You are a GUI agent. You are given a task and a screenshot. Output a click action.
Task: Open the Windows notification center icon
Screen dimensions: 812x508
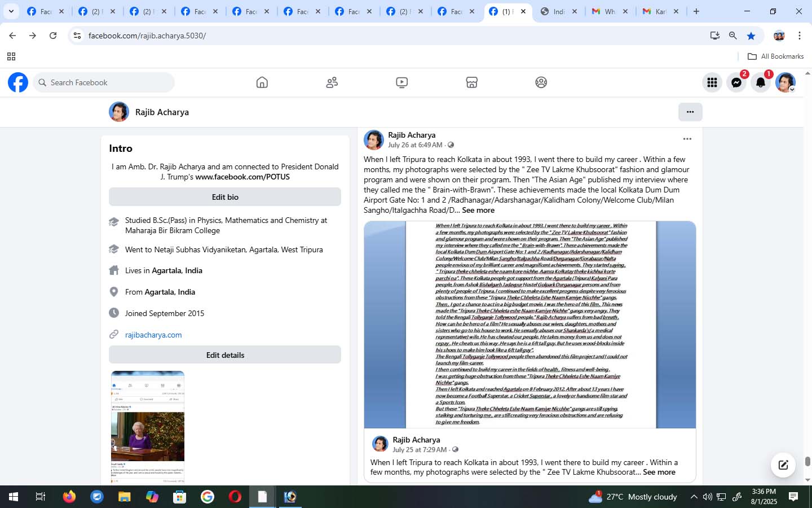click(x=793, y=497)
